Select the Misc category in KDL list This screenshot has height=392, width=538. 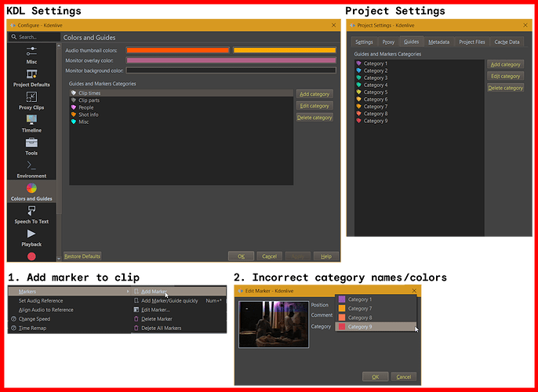click(181, 122)
